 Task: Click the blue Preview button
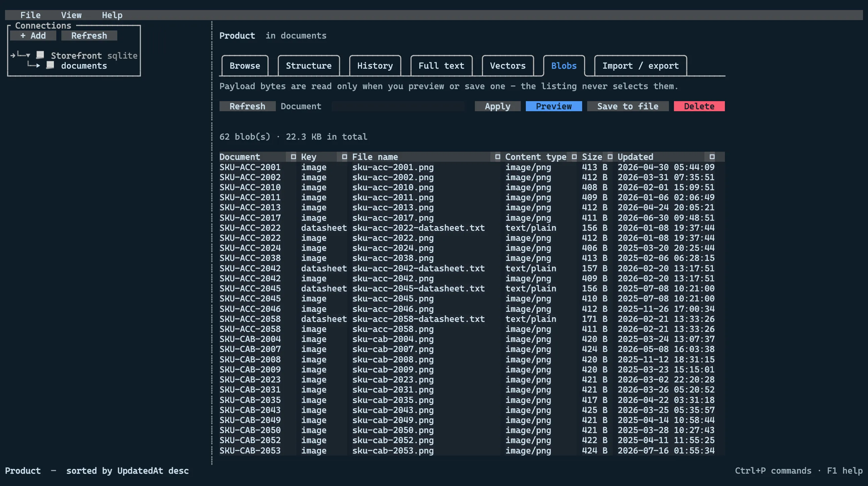point(554,106)
